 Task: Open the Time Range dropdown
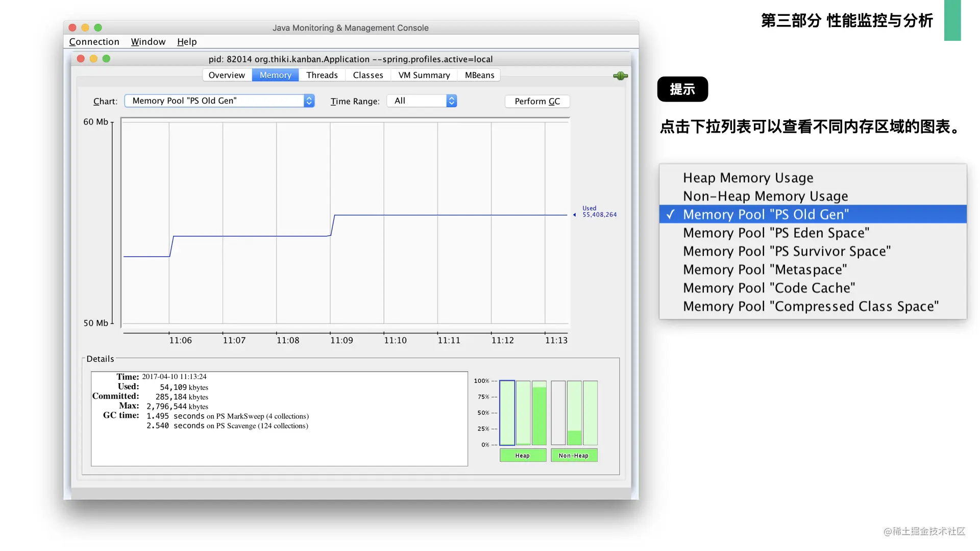(x=422, y=101)
